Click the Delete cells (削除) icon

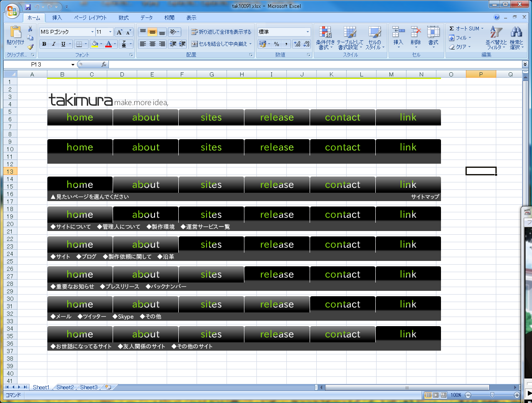(x=416, y=32)
